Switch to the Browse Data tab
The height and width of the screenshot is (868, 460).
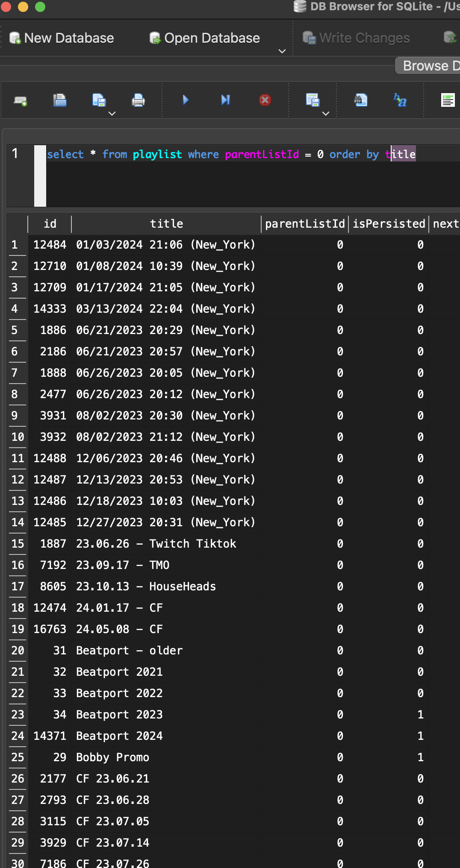[x=428, y=66]
